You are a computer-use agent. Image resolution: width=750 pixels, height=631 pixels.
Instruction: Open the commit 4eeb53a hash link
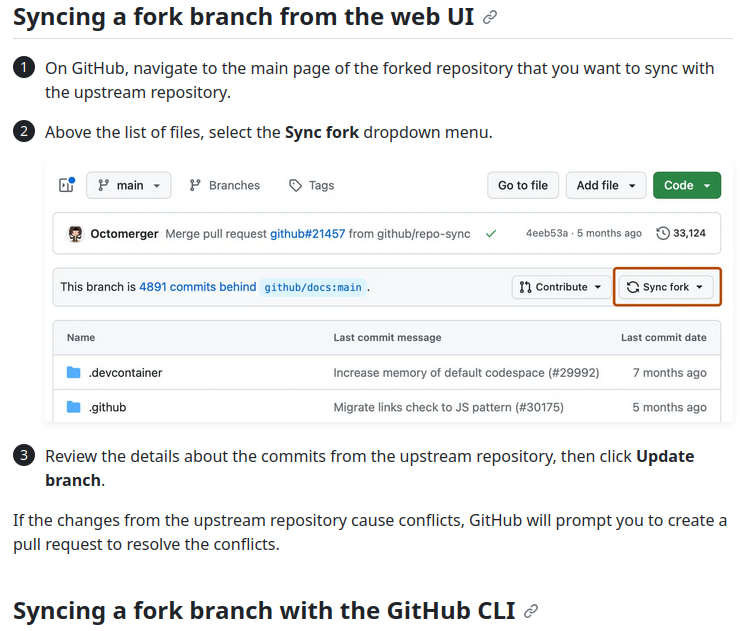point(547,233)
